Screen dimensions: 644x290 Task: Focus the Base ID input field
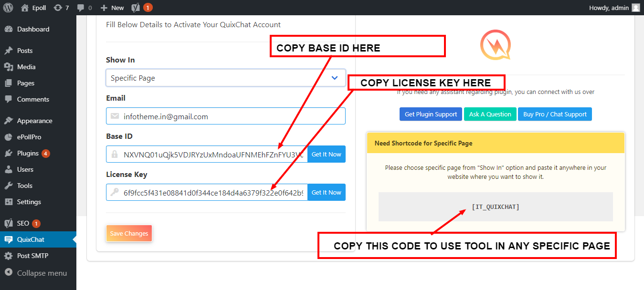(207, 154)
